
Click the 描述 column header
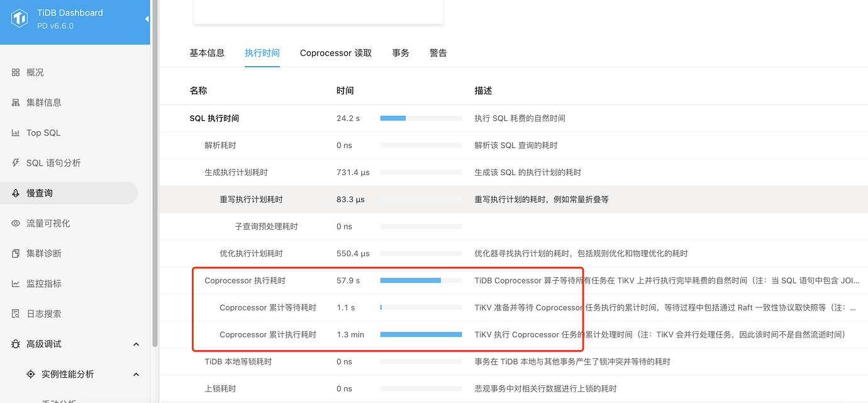tap(483, 91)
